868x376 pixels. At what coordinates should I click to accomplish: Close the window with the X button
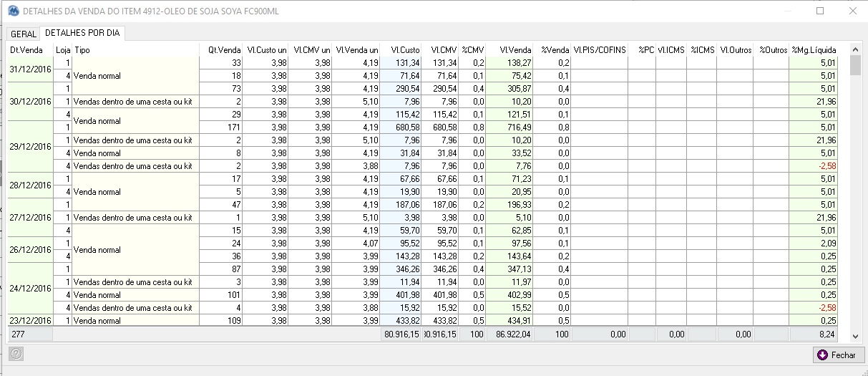[852, 11]
